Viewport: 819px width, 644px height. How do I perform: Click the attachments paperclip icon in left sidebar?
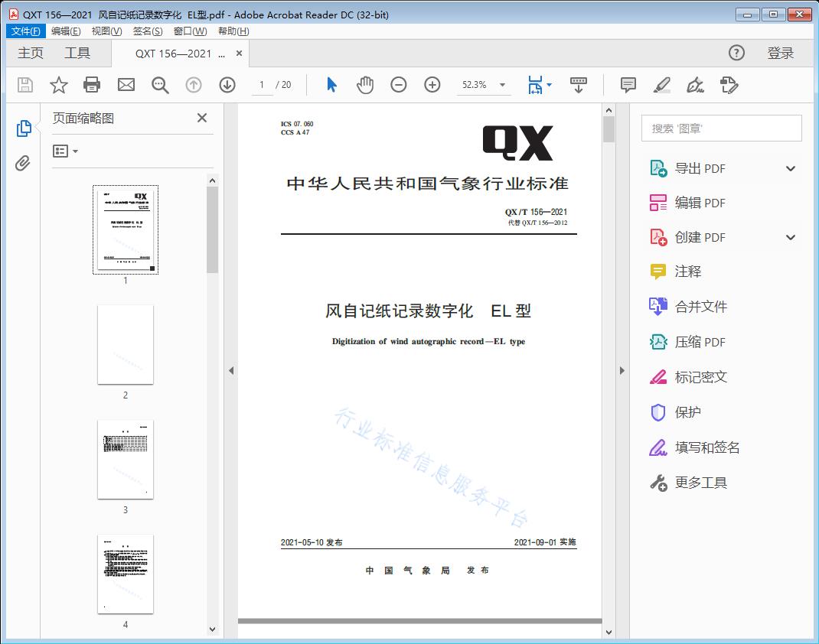point(23,161)
